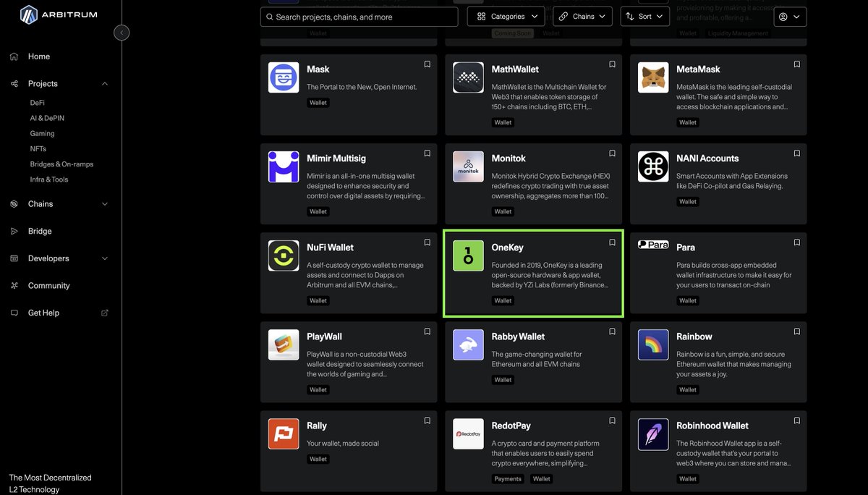This screenshot has width=868, height=495.
Task: Click the Community icon in the sidebar
Action: point(14,286)
